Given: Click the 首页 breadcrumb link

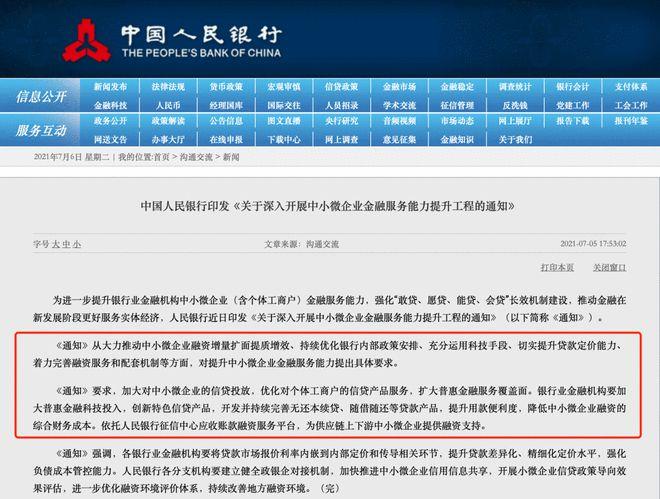Looking at the screenshot, I should coord(161,157).
